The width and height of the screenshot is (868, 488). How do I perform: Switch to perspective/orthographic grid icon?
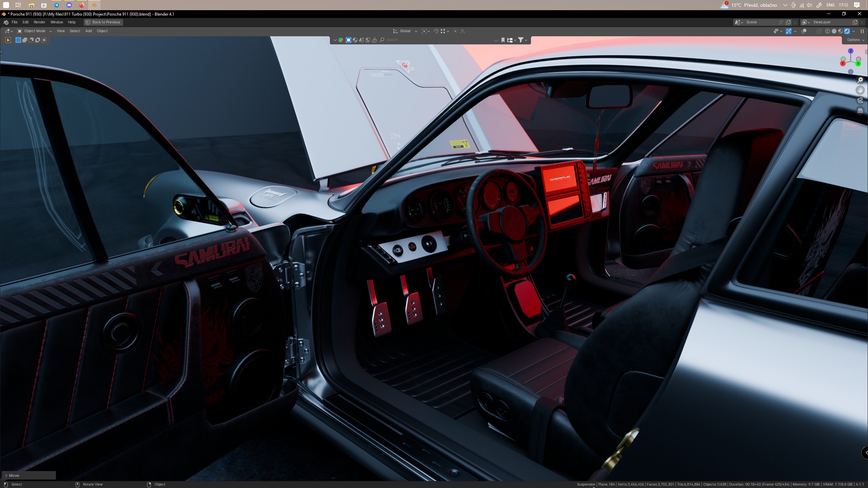860,110
